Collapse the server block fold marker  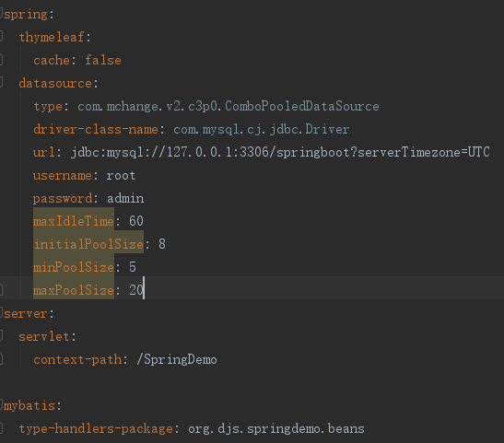(1, 312)
